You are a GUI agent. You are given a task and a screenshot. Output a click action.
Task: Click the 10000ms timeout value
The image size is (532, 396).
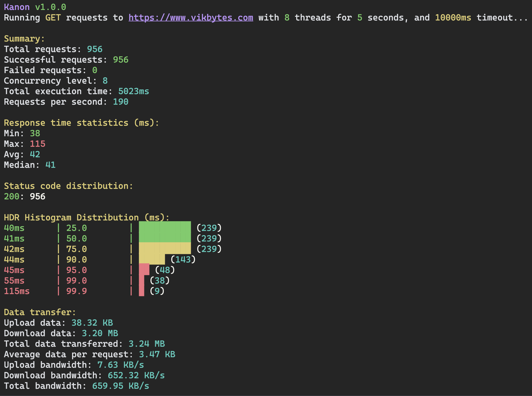pos(453,18)
